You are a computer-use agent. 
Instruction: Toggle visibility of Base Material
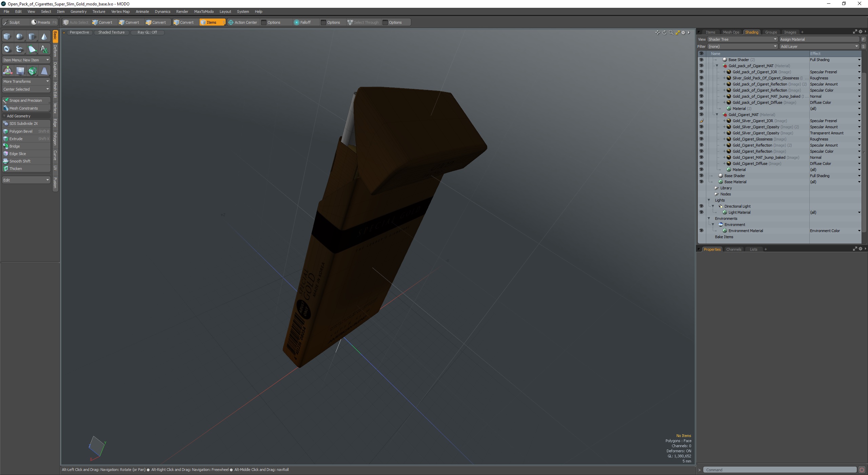701,182
